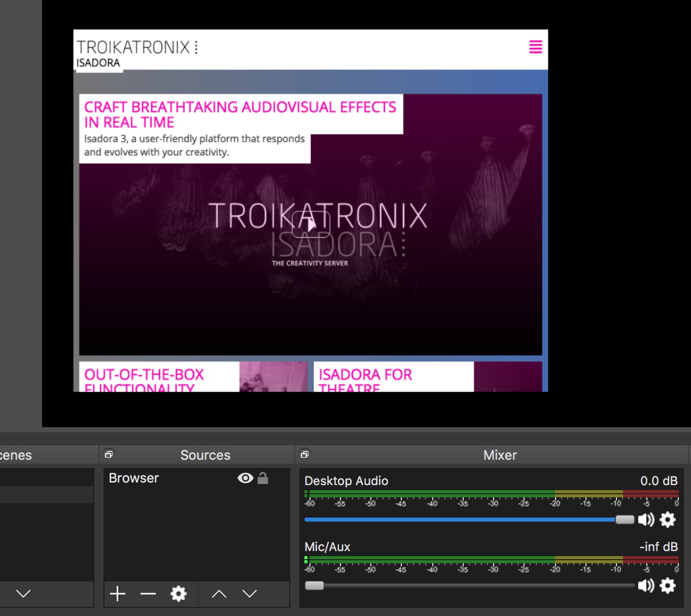Screen dimensions: 691x616
Task: Remove selected source with minus button
Action: click(x=148, y=594)
